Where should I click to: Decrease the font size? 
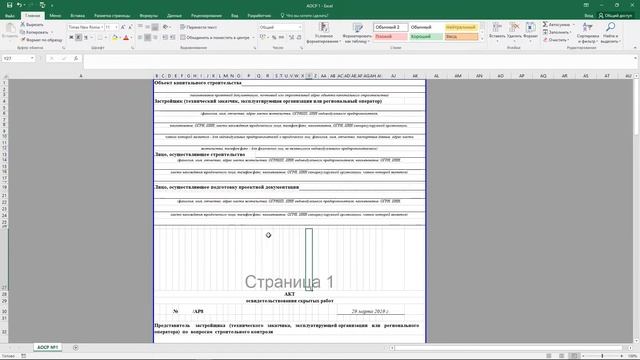tap(130, 27)
